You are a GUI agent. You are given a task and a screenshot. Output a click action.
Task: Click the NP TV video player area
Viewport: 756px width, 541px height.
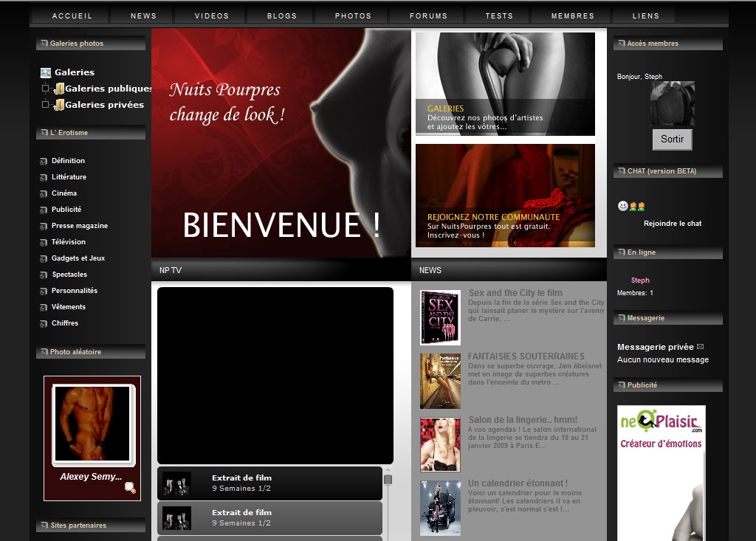pyautogui.click(x=275, y=376)
